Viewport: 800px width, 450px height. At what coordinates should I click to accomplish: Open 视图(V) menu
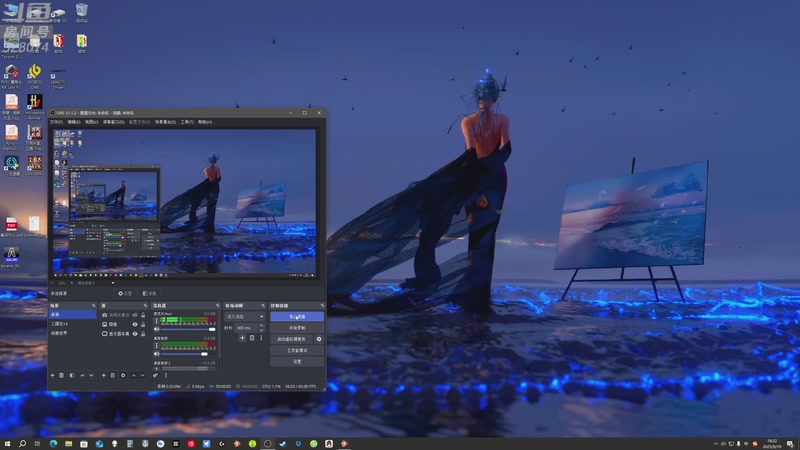(x=91, y=122)
